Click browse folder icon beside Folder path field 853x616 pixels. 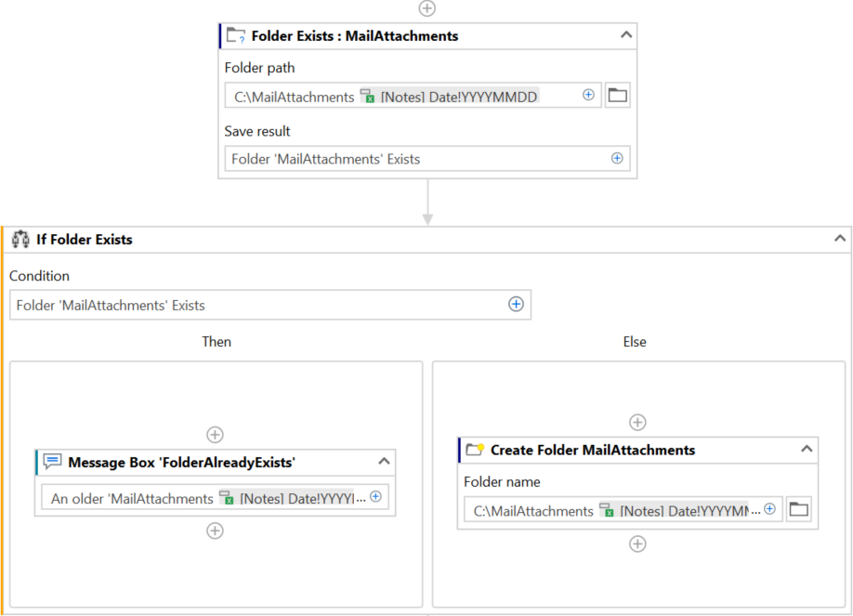pos(617,96)
